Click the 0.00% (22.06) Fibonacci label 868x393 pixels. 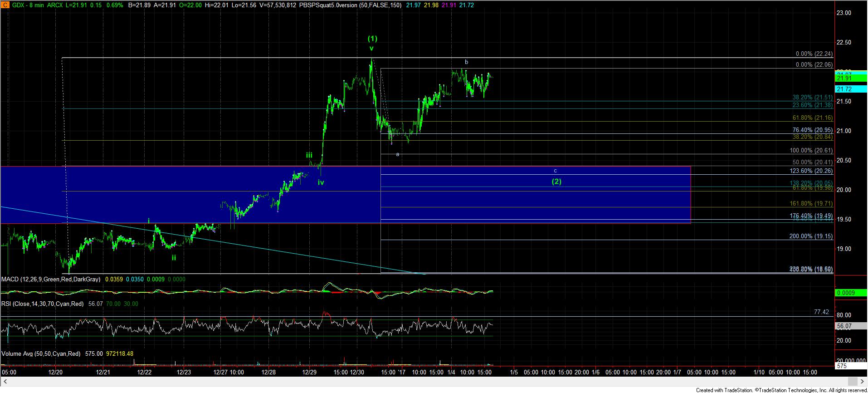814,64
